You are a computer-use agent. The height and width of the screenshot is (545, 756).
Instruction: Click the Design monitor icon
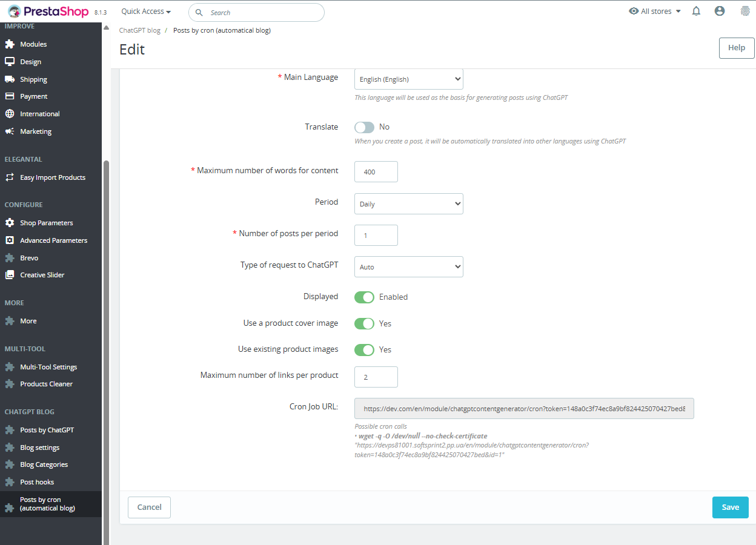click(x=10, y=62)
